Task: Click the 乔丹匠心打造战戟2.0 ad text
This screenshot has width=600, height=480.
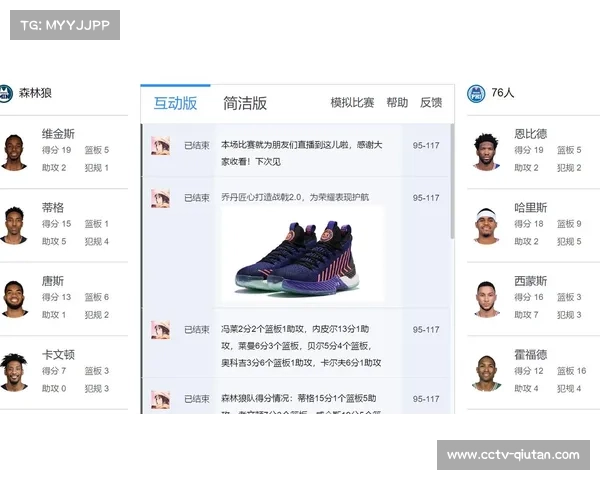Action: pos(295,198)
